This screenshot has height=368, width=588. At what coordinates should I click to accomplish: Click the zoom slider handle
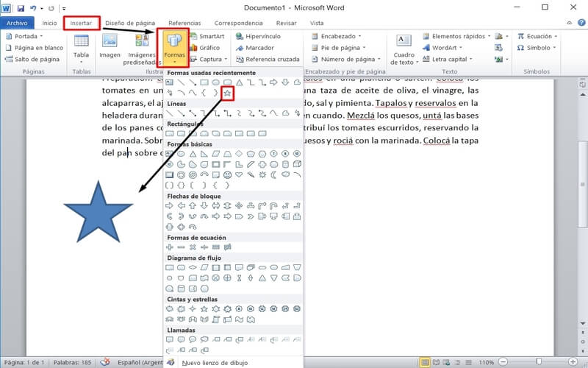[x=539, y=362]
